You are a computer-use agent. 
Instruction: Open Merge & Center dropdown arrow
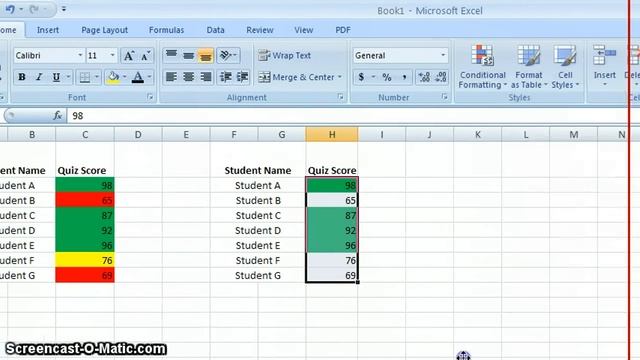tap(340, 77)
